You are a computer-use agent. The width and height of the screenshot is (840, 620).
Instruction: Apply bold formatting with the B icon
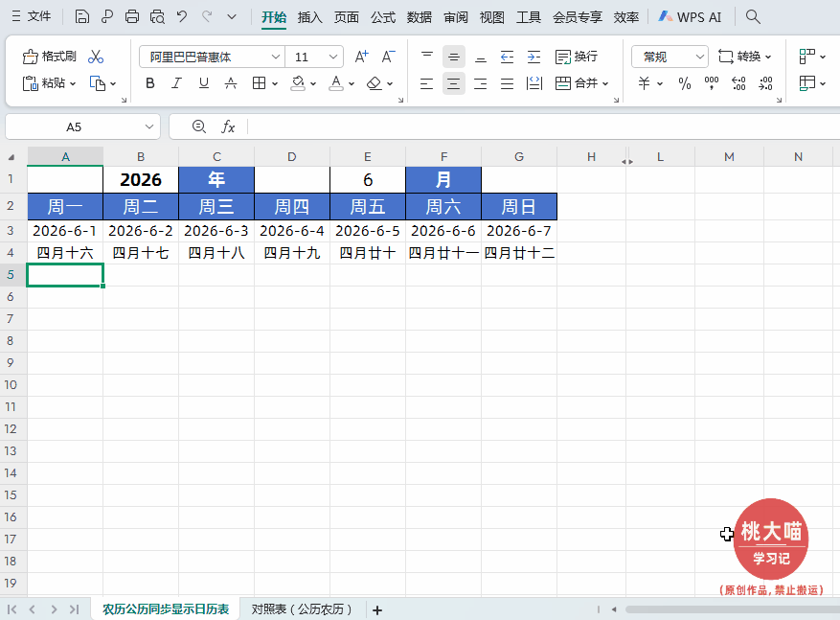click(149, 84)
